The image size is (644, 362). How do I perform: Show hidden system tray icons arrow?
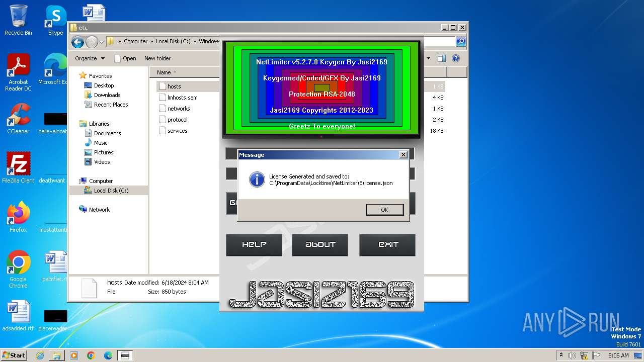(x=561, y=355)
